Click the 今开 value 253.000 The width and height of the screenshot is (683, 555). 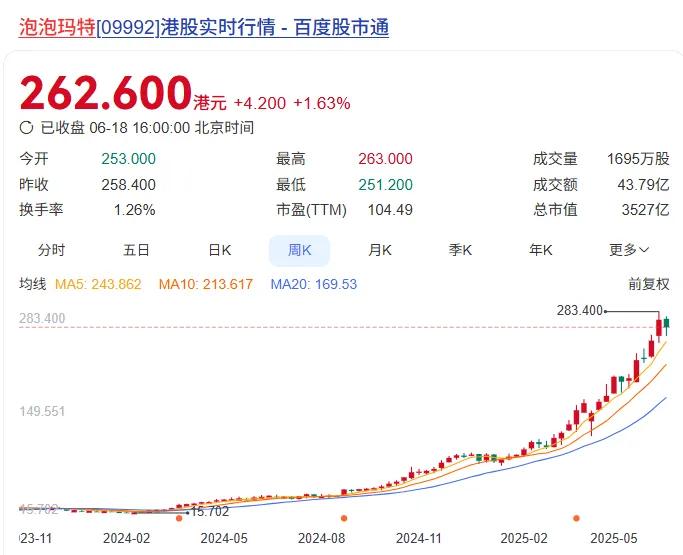click(x=128, y=159)
